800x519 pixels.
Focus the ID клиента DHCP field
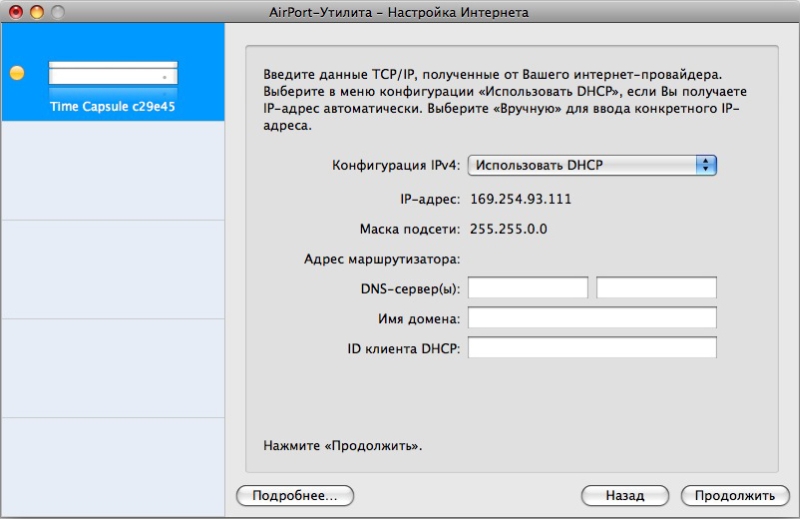coord(592,348)
